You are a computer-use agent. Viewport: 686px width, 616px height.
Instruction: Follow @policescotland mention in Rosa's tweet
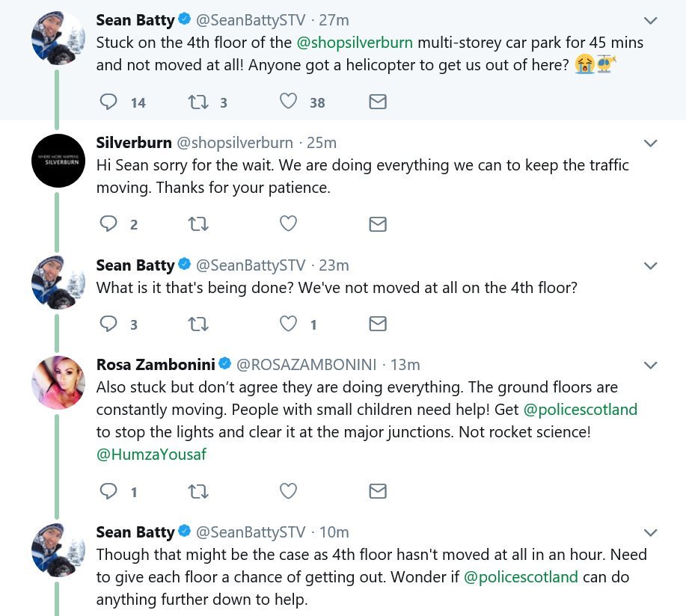(580, 410)
